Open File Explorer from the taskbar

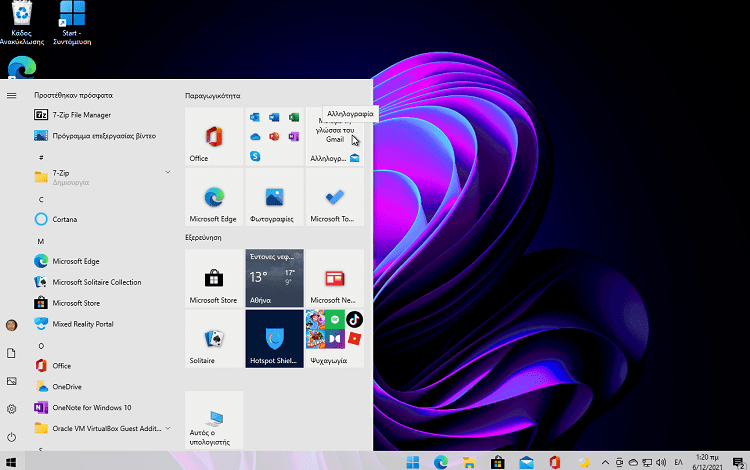[x=469, y=462]
